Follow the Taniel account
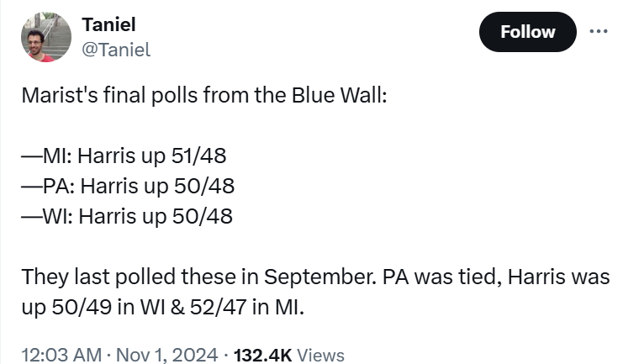The image size is (623, 364). click(x=528, y=32)
